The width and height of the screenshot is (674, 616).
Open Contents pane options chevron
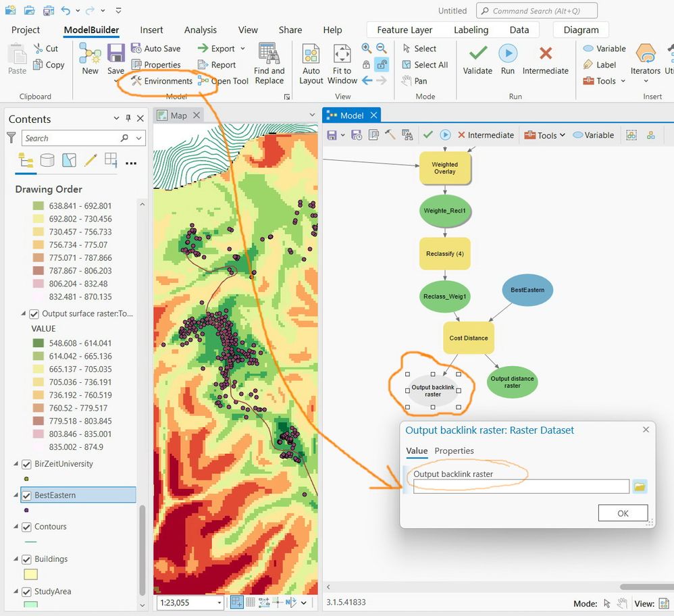click(116, 118)
